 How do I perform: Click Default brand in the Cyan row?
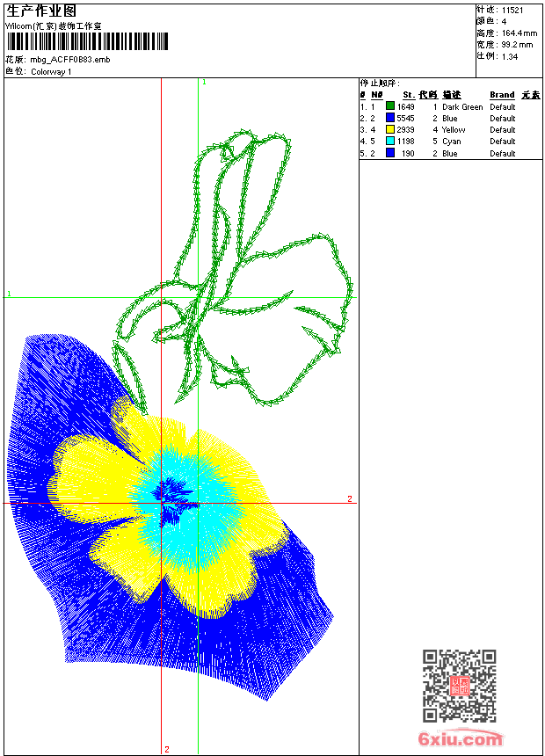[503, 142]
